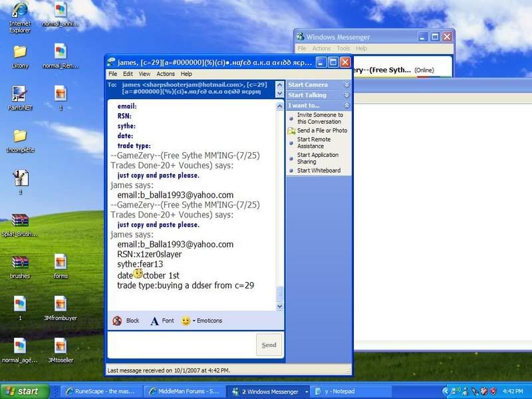Switch to RuneScape taskbar window
The image size is (532, 399).
tap(102, 391)
